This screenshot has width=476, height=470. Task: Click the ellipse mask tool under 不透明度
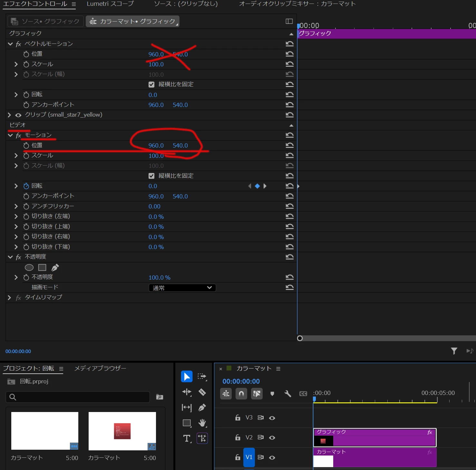click(29, 267)
